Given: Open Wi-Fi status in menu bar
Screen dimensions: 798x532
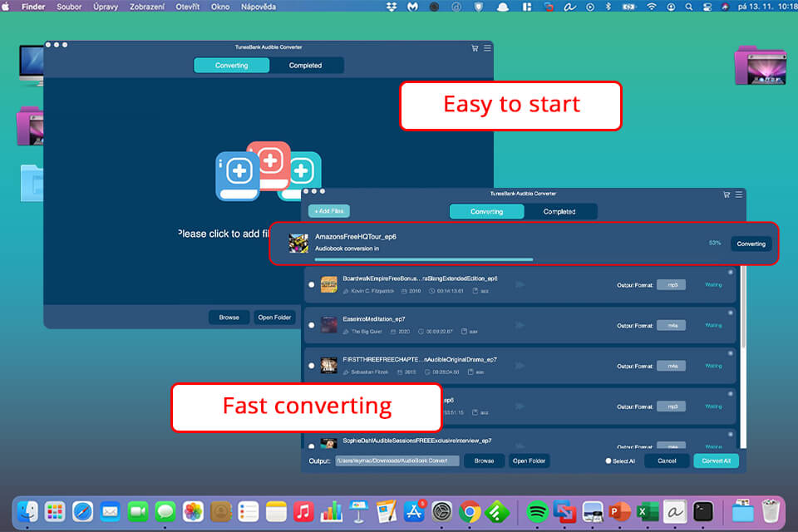Looking at the screenshot, I should pos(652,7).
